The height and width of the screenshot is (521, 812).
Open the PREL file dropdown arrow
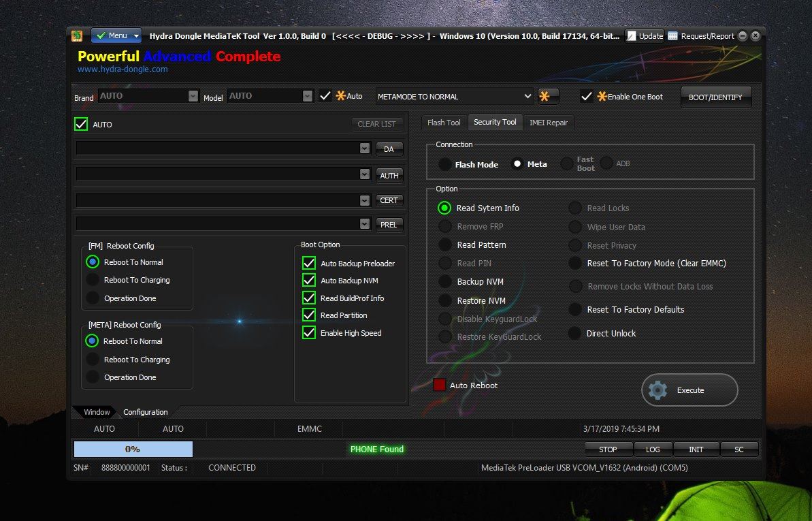point(365,223)
